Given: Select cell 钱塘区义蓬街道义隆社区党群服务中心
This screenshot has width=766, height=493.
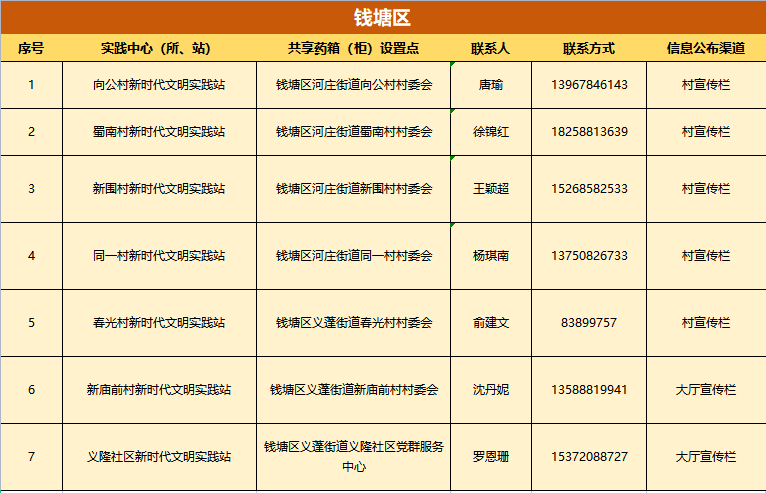Looking at the screenshot, I should tap(353, 457).
